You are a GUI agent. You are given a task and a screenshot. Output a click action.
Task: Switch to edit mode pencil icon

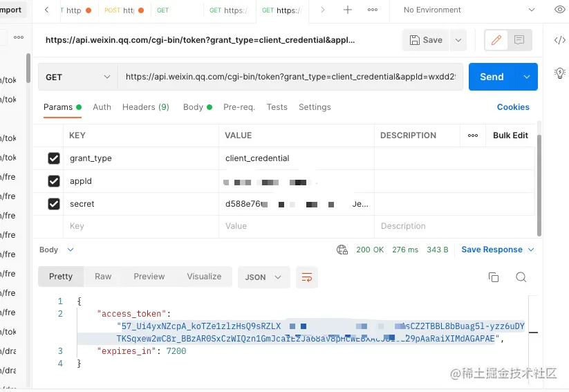click(x=496, y=40)
